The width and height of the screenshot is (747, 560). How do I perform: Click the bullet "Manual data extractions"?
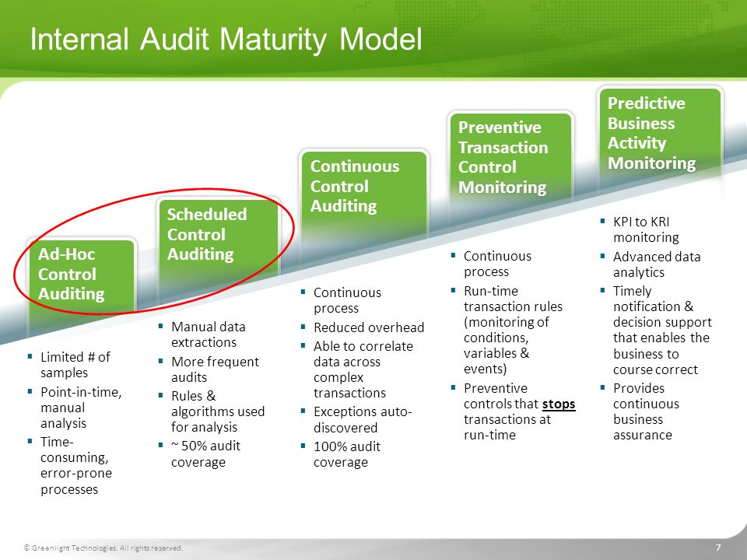click(209, 334)
